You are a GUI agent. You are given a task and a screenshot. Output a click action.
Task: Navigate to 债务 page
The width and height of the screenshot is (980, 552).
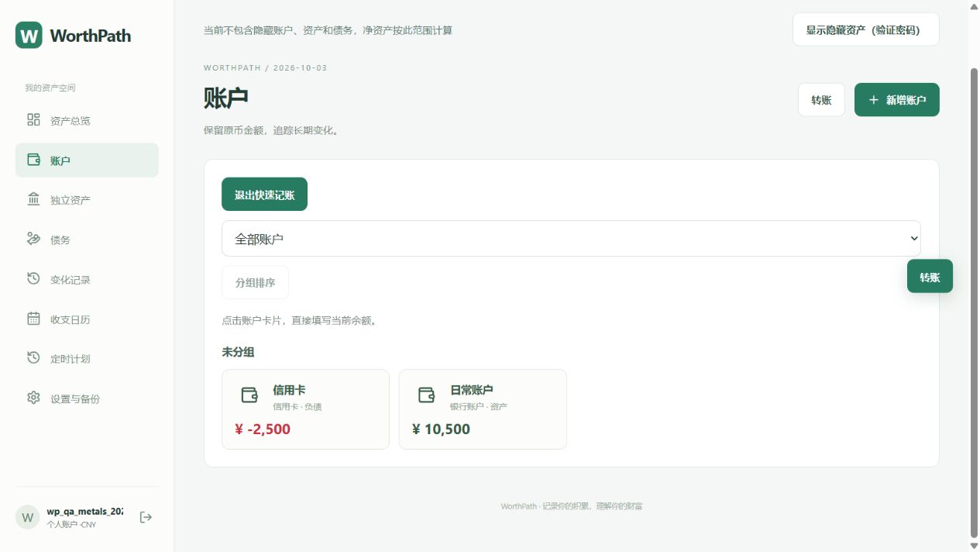point(87,240)
